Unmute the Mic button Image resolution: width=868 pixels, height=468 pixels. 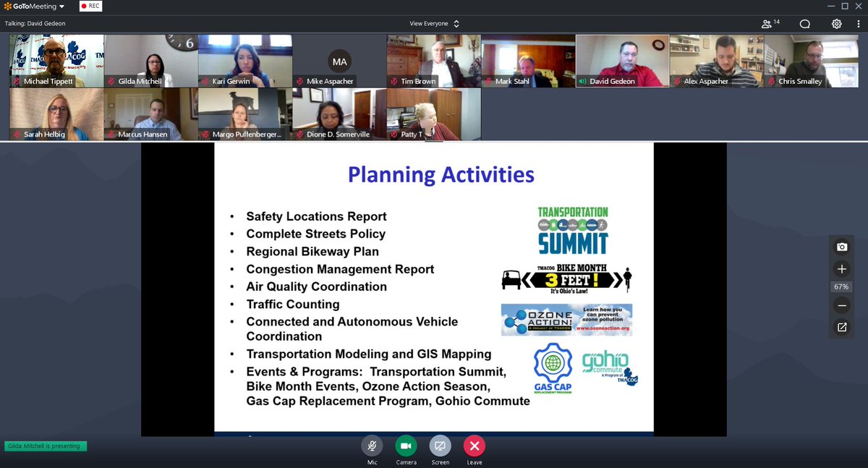(x=372, y=446)
